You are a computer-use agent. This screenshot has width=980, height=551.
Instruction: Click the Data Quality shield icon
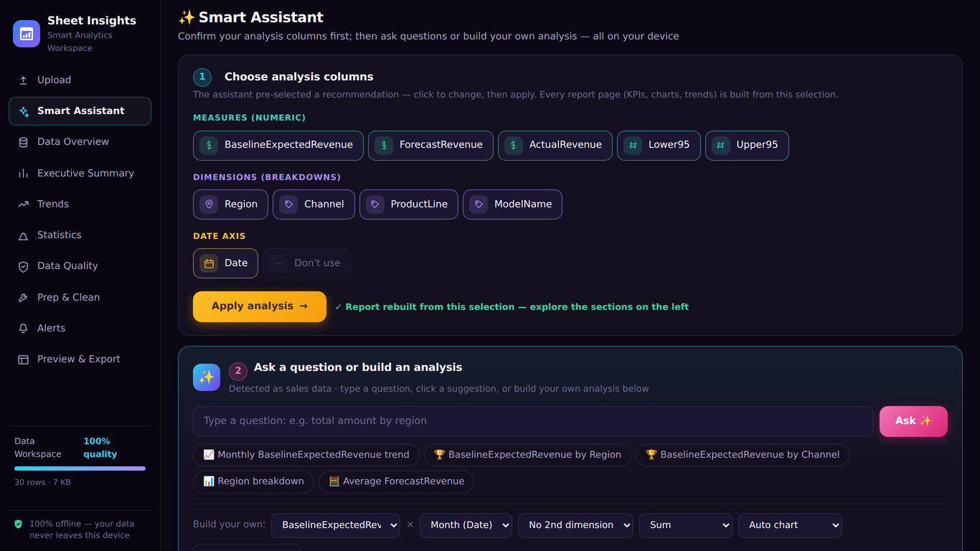click(x=23, y=266)
